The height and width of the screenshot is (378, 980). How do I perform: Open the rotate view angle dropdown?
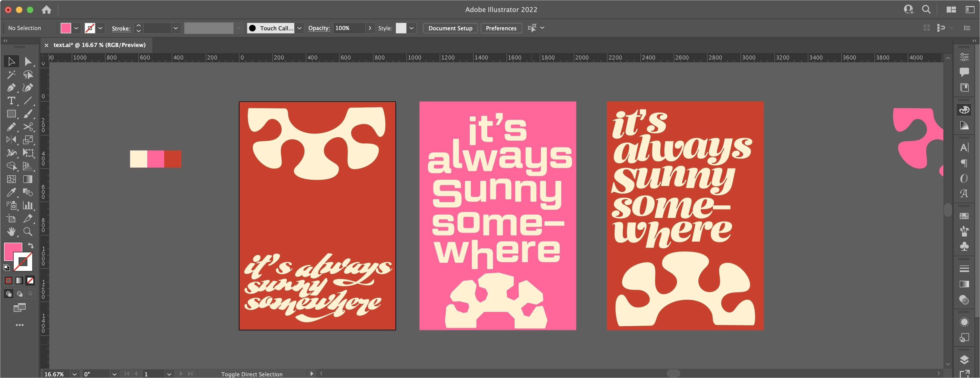click(x=114, y=374)
